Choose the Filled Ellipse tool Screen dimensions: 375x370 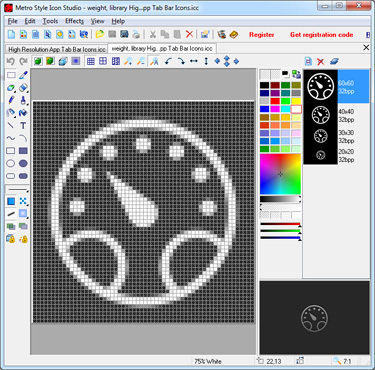[x=23, y=163]
